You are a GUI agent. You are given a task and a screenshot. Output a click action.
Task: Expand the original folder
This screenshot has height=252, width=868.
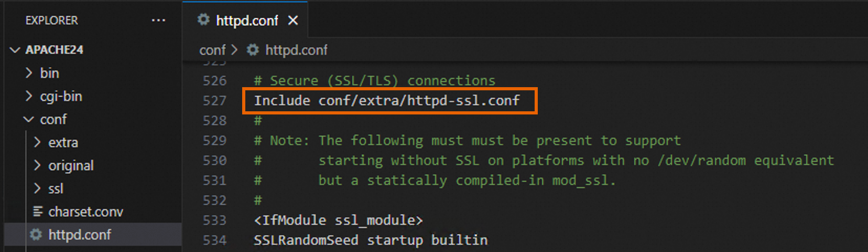pos(37,165)
